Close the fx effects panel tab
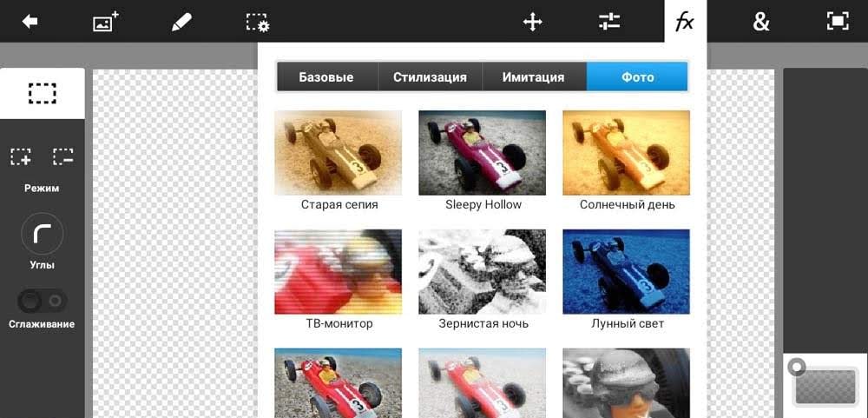Image resolution: width=868 pixels, height=418 pixels. (685, 23)
